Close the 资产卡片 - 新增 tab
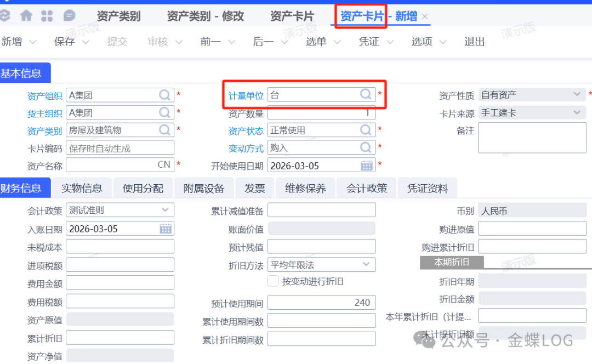Viewport: 592px width, 364px height. pyautogui.click(x=425, y=17)
